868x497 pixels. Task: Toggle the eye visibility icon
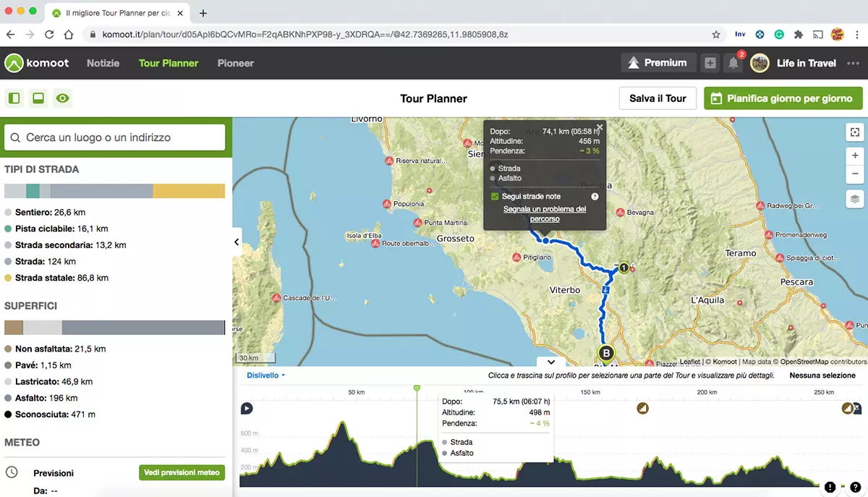[x=63, y=98]
